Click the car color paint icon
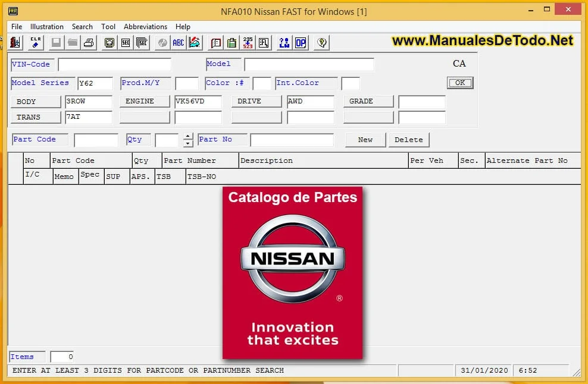 click(x=195, y=43)
